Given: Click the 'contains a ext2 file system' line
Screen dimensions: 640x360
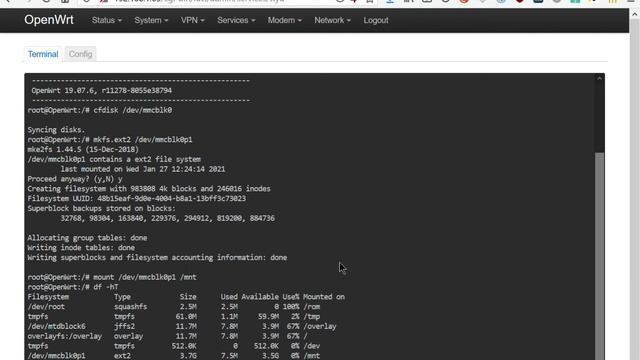Looking at the screenshot, I should [114, 159].
